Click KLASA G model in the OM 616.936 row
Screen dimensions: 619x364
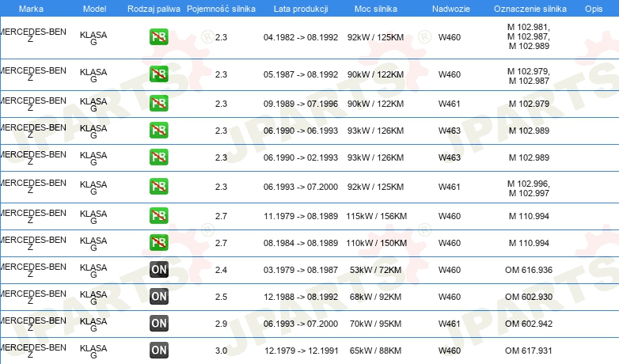93,271
